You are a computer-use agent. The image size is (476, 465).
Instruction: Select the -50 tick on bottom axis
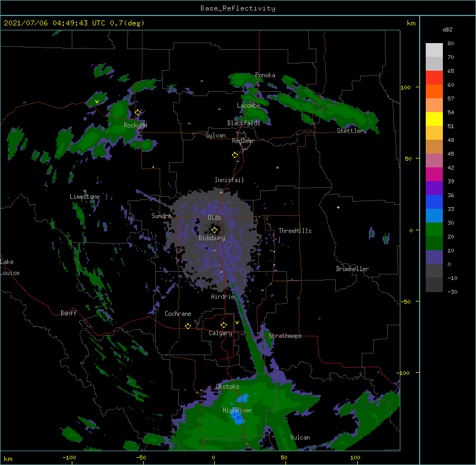tap(141, 457)
